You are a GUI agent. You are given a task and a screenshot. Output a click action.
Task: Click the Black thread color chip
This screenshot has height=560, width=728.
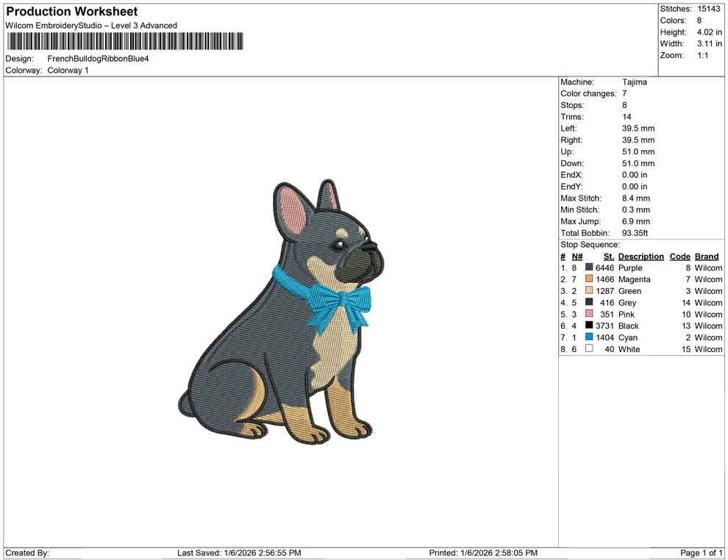coord(588,326)
